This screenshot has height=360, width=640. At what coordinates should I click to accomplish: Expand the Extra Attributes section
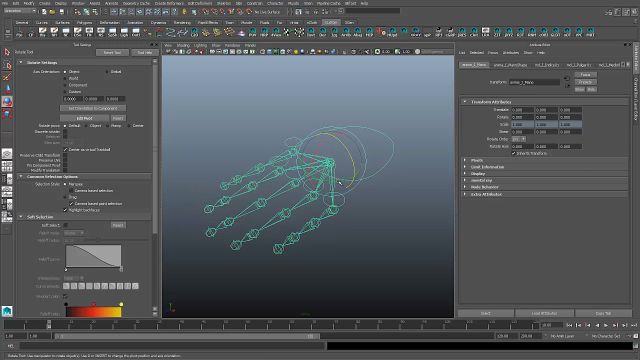pos(464,194)
